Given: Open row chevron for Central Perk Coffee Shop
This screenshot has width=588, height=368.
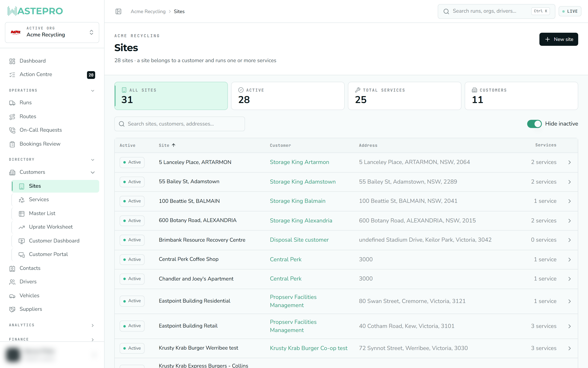Looking at the screenshot, I should click(x=569, y=260).
